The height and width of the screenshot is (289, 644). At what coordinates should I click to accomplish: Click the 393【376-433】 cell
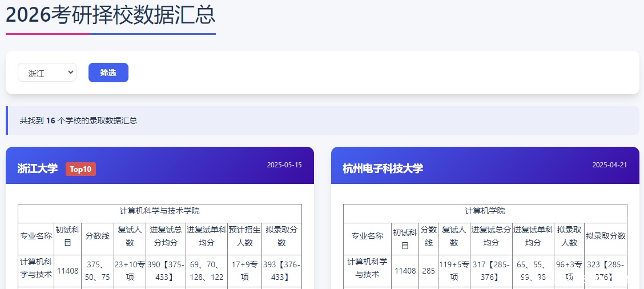pos(282,271)
